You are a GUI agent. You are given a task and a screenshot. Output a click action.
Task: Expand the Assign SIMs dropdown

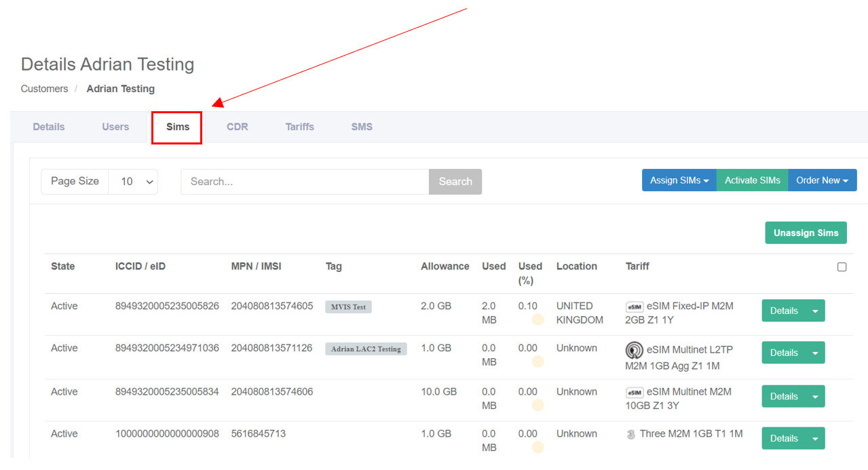(x=679, y=180)
